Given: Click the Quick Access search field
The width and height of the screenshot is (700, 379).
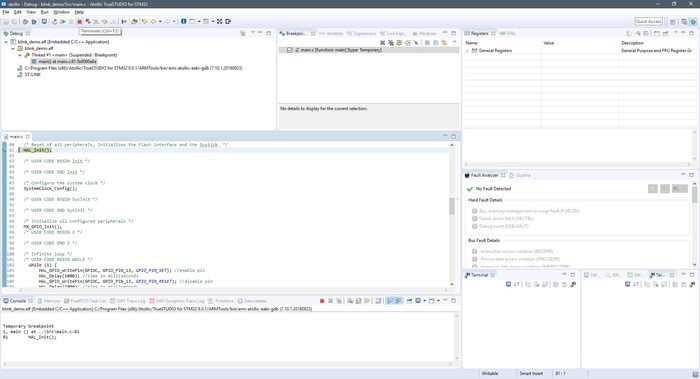Looking at the screenshot, I should (x=649, y=21).
